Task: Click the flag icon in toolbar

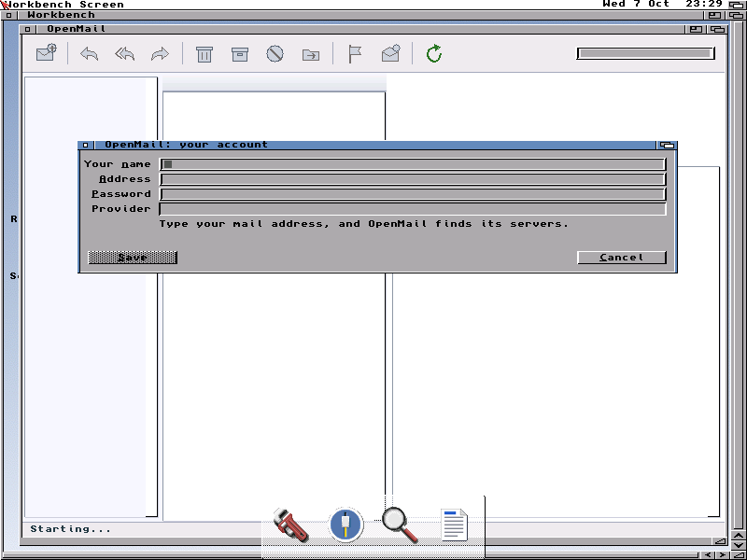Action: click(x=355, y=54)
